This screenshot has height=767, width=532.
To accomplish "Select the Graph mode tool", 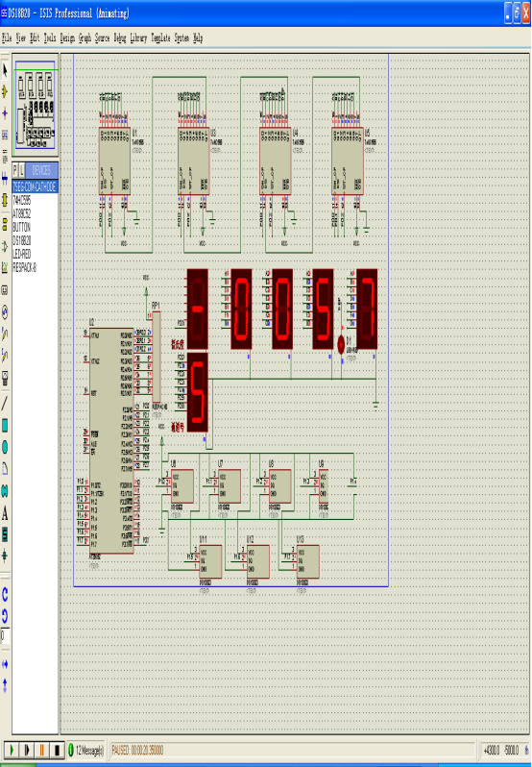I will (x=5, y=267).
